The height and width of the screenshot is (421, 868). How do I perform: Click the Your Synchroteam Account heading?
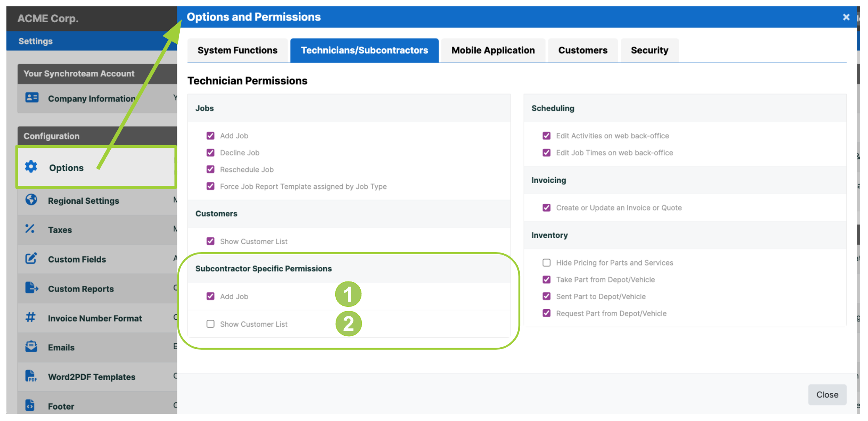[x=79, y=73]
